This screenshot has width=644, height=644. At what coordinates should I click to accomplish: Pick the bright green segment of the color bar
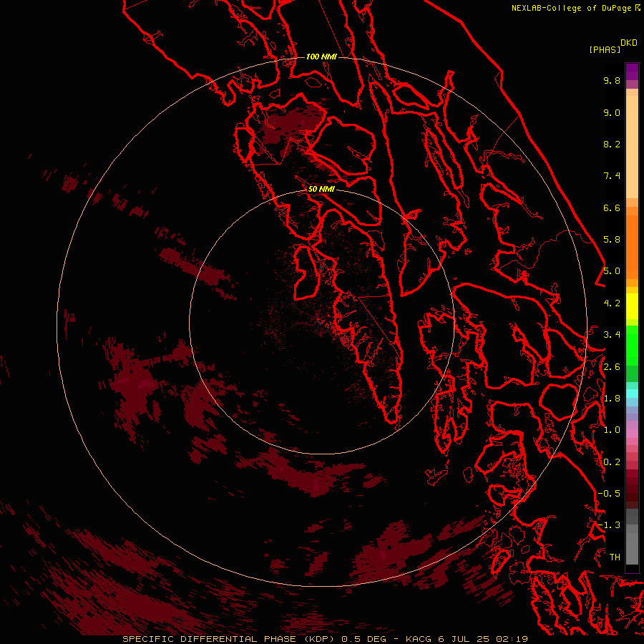pyautogui.click(x=632, y=345)
